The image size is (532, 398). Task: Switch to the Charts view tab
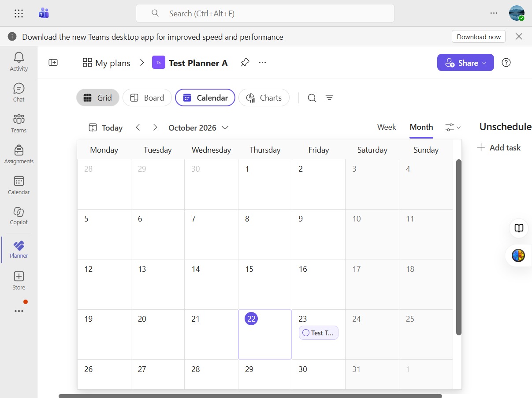coord(264,98)
